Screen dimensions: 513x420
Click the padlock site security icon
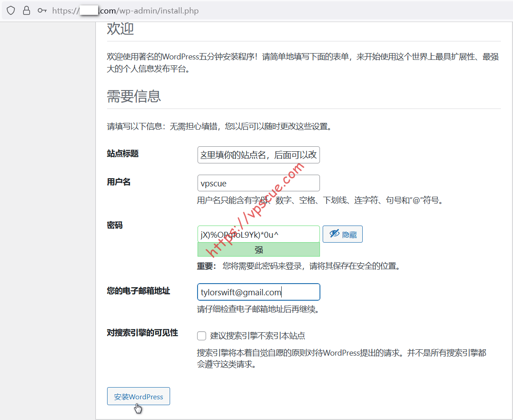[27, 10]
